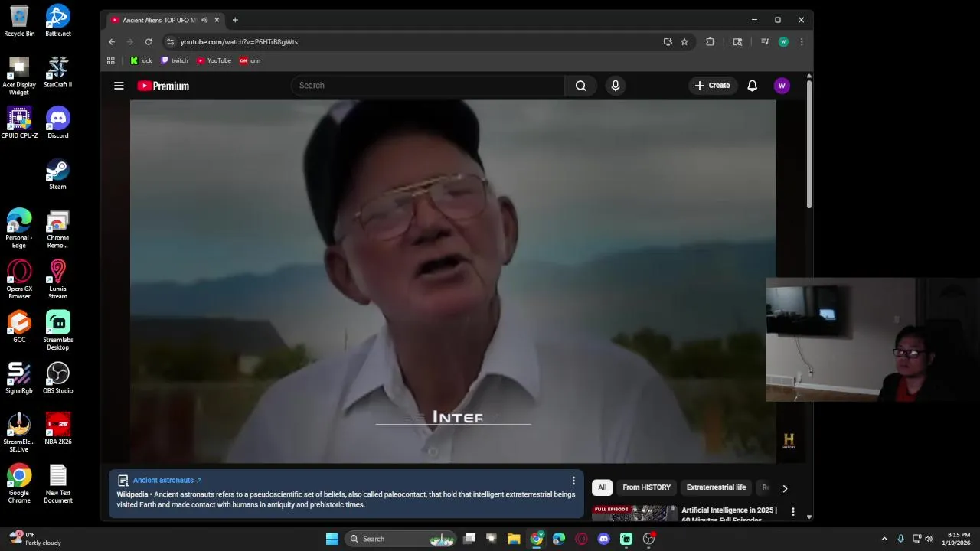Viewport: 980px width, 551px height.
Task: Open the Streamlabs Desktop shortcut
Action: (x=58, y=331)
